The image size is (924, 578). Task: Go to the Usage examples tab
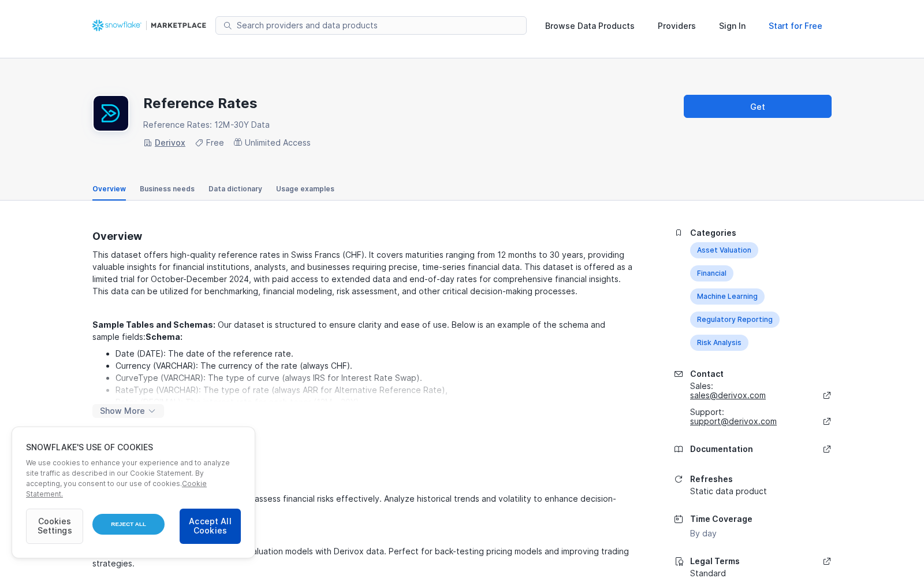[x=305, y=189]
